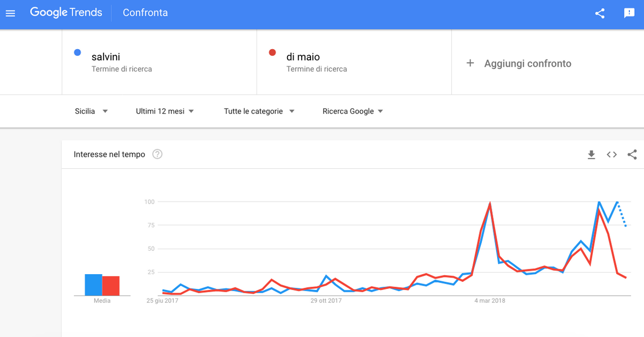This screenshot has height=337, width=644.
Task: Click the blue salvini color dot
Action: (77, 52)
